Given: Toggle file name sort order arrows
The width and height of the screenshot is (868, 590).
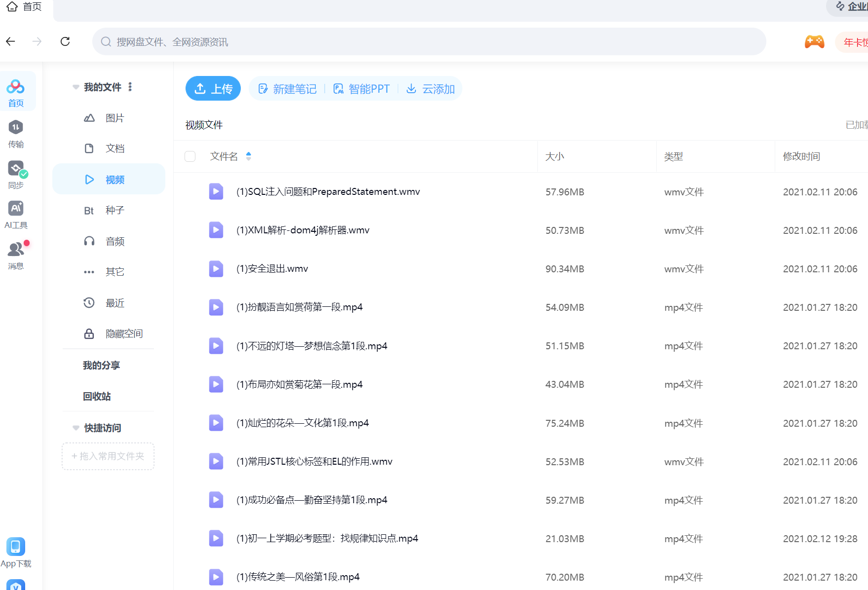Looking at the screenshot, I should pos(249,156).
